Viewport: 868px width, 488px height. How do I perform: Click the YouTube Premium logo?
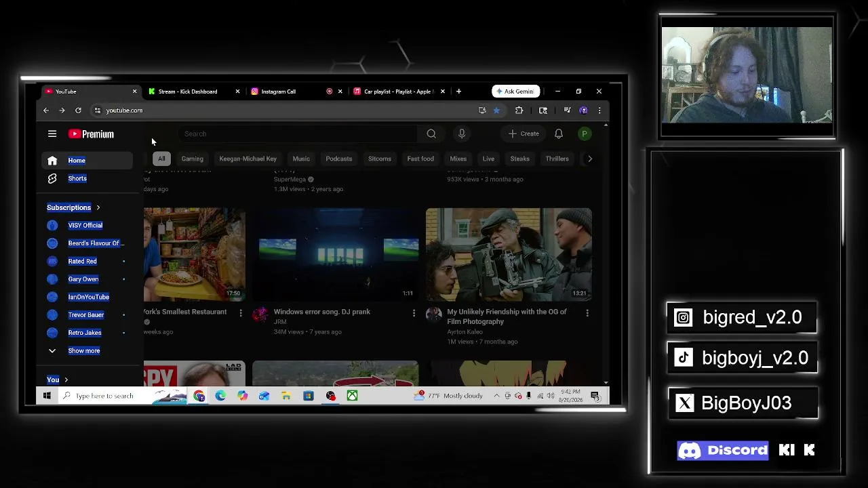coord(91,134)
